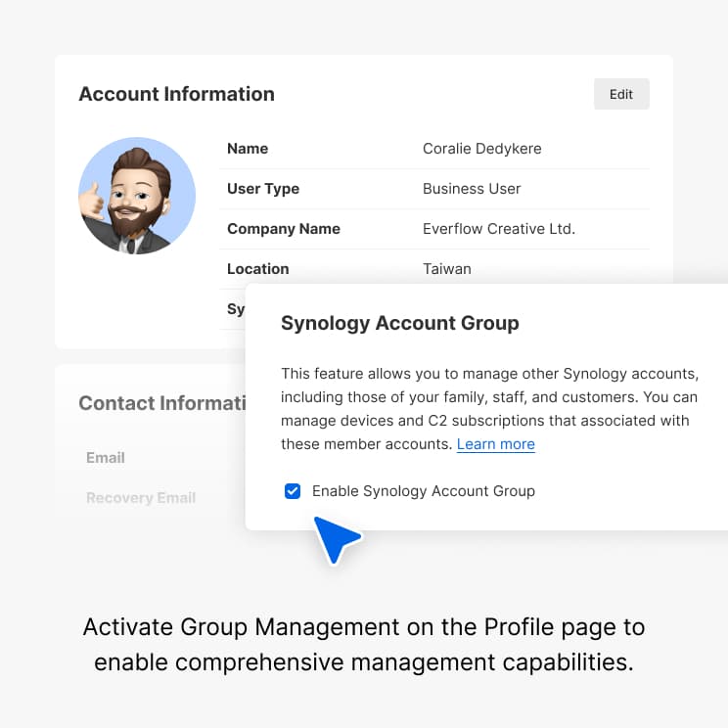Image resolution: width=728 pixels, height=728 pixels.
Task: Click the Email label under Contact Information
Action: [106, 458]
